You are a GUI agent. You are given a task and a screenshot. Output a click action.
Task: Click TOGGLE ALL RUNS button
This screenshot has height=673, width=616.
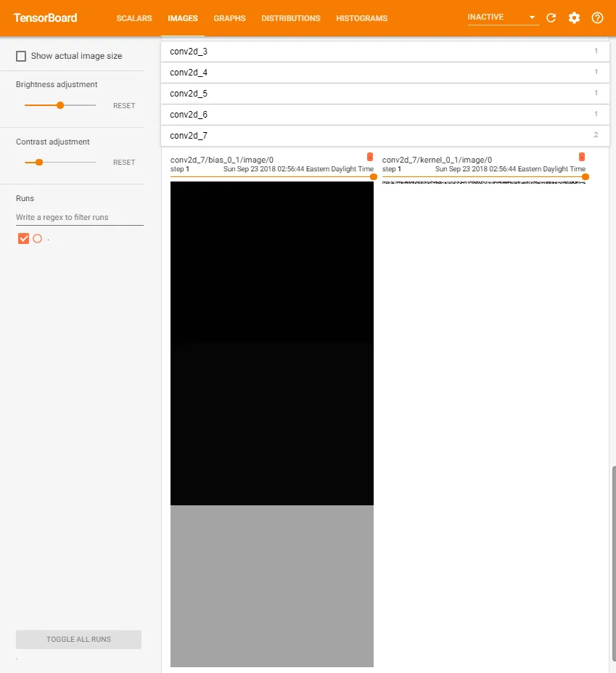(x=78, y=639)
